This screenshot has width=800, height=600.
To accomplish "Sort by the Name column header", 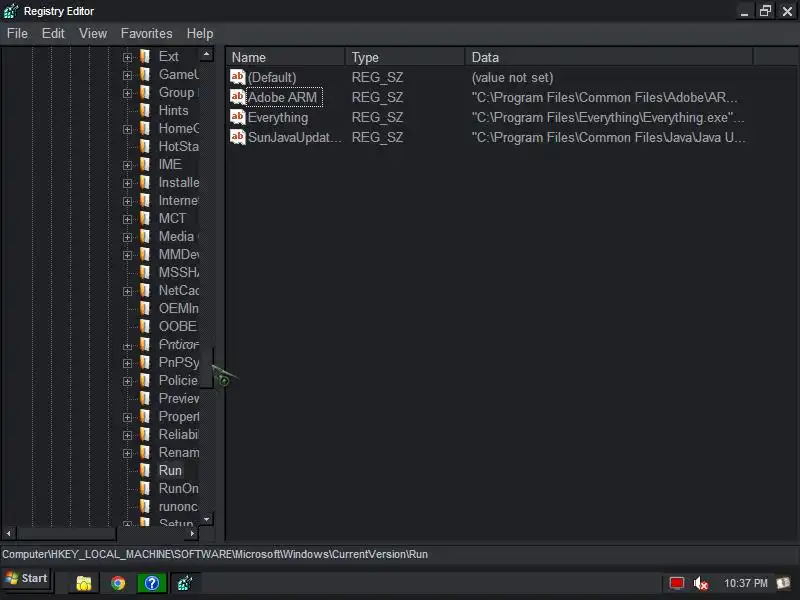I will tap(286, 57).
